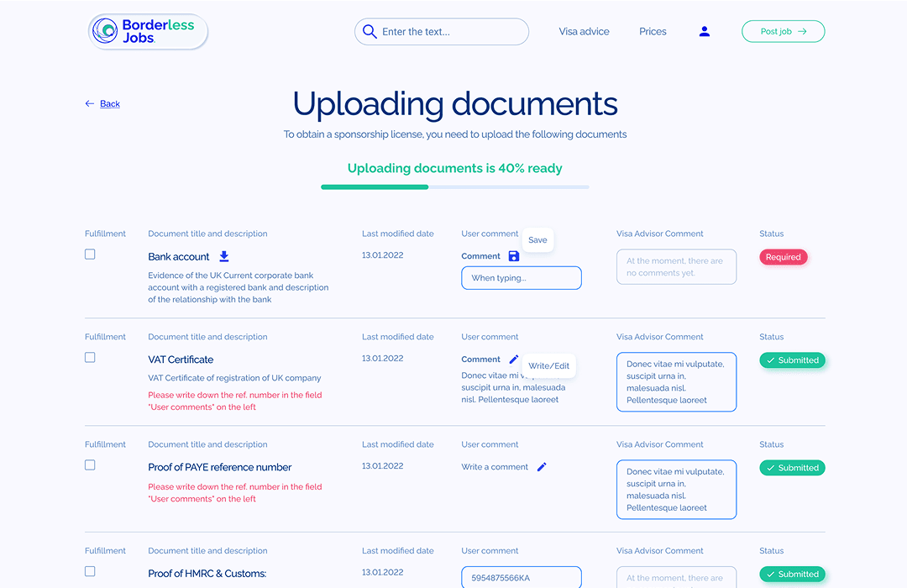The height and width of the screenshot is (588, 907).
Task: Click the pencil icon beside 'Write a comment'
Action: [x=542, y=466]
